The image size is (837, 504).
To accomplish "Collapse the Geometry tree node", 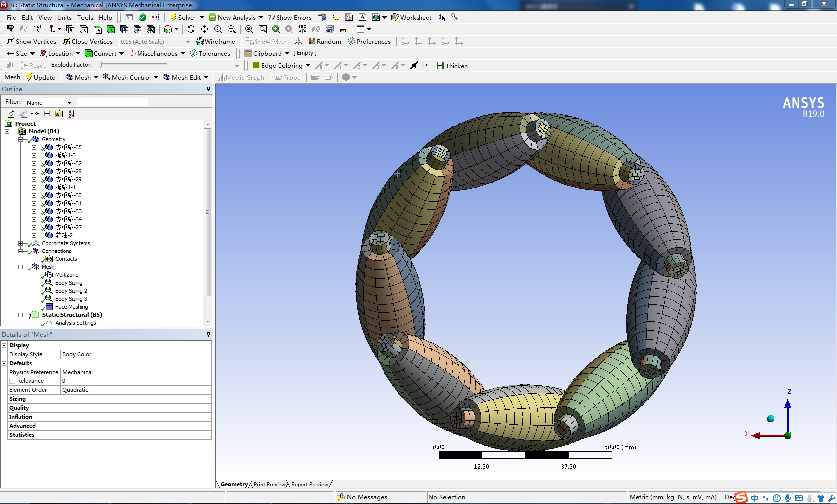I will [21, 139].
